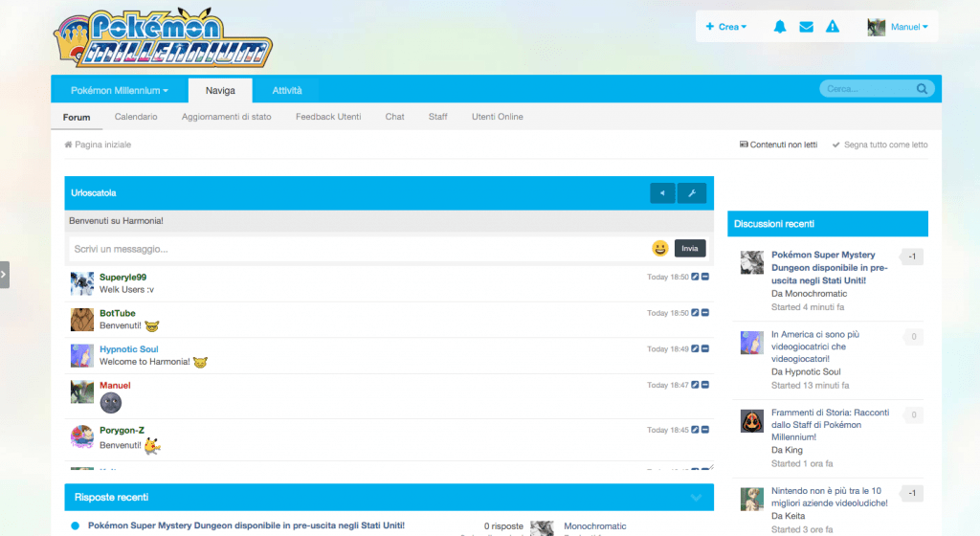
Task: Click the '0 risposte' count text
Action: [503, 526]
